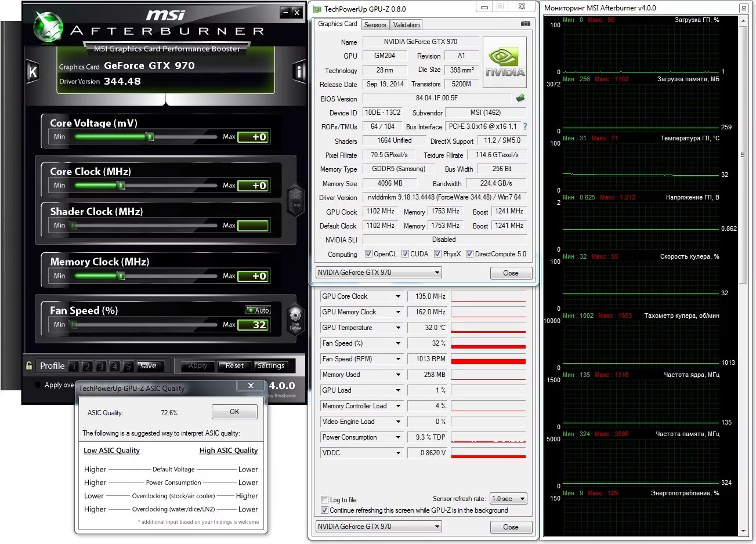Click the NVIDIA logo in GPU-Z

[504, 63]
